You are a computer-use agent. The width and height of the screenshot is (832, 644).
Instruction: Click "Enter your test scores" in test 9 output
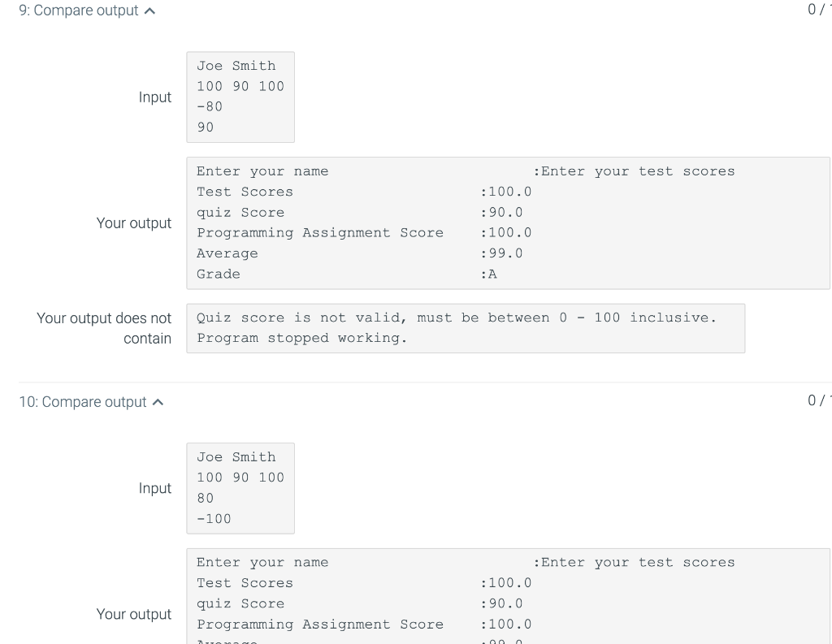click(x=638, y=171)
